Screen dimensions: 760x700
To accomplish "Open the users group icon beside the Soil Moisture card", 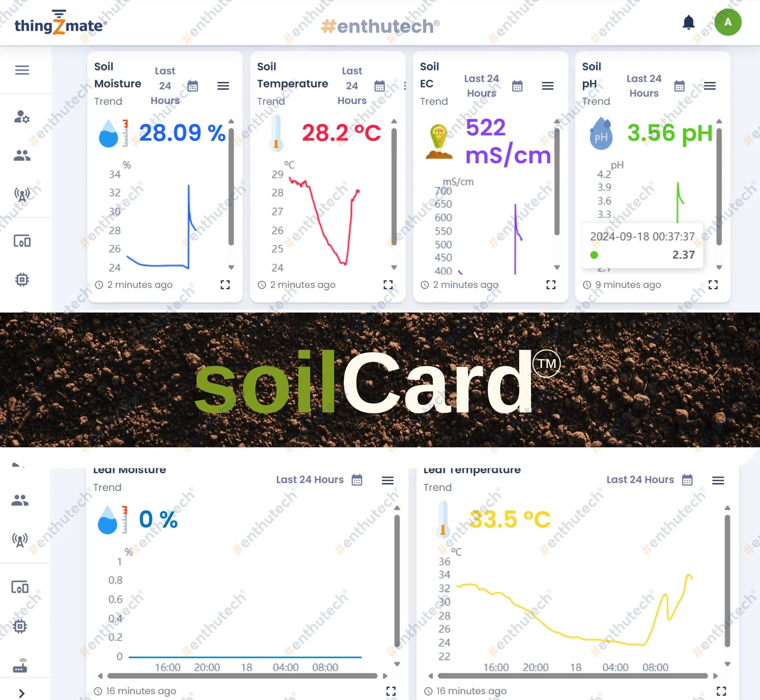I will point(22,155).
